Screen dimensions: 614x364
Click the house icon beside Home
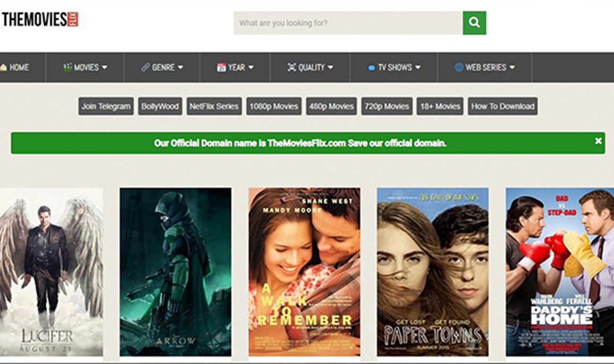pos(4,67)
